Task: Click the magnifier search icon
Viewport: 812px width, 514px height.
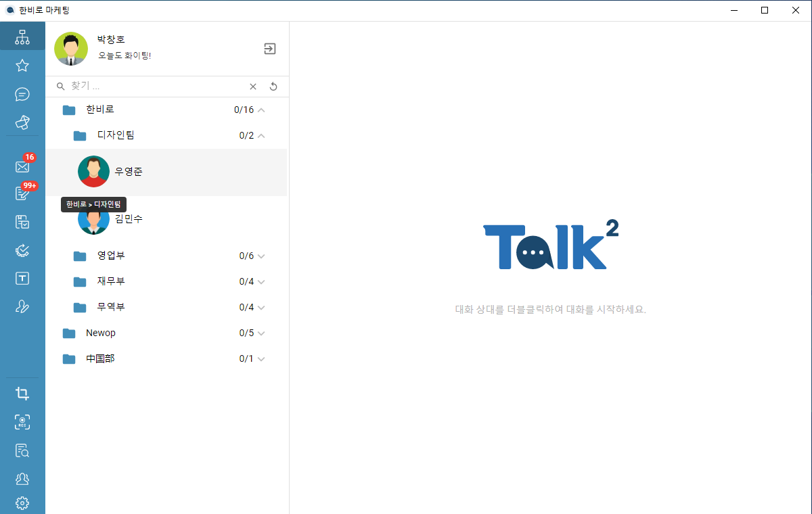Action: [60, 87]
